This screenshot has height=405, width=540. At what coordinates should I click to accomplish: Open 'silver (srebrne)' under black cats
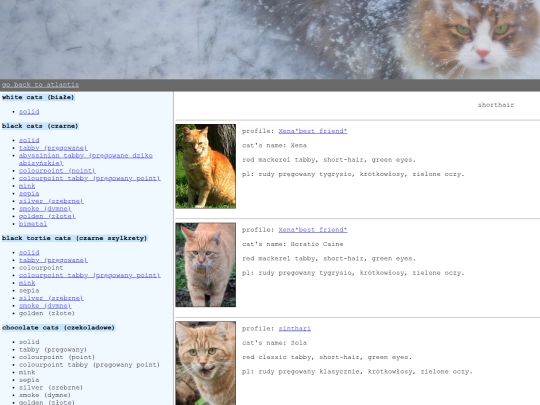(51, 201)
